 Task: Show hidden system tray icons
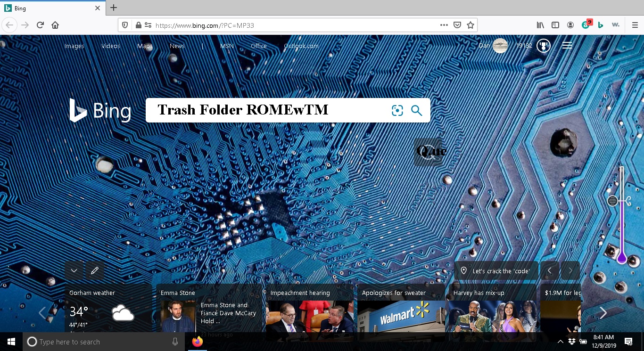560,342
